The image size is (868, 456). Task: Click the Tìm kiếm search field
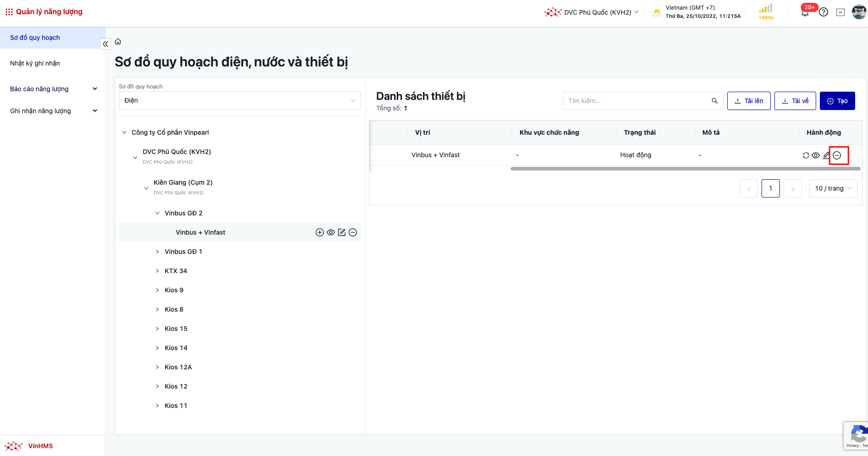click(638, 101)
